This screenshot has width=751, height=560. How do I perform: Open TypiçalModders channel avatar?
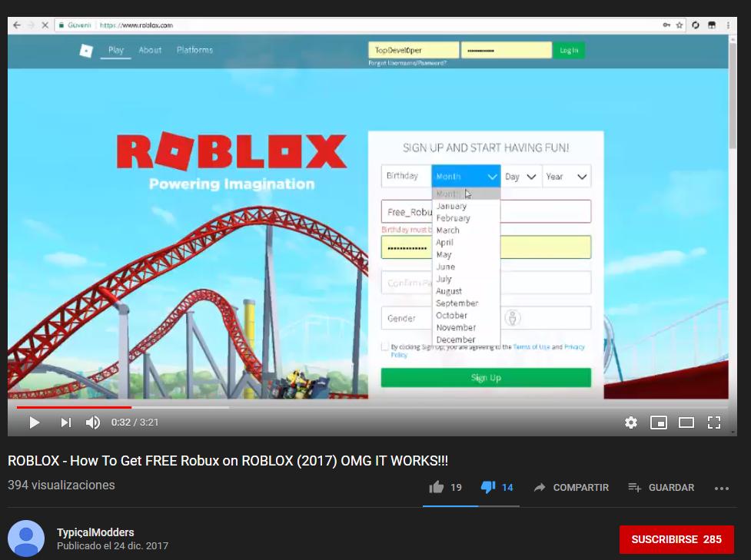(26, 538)
